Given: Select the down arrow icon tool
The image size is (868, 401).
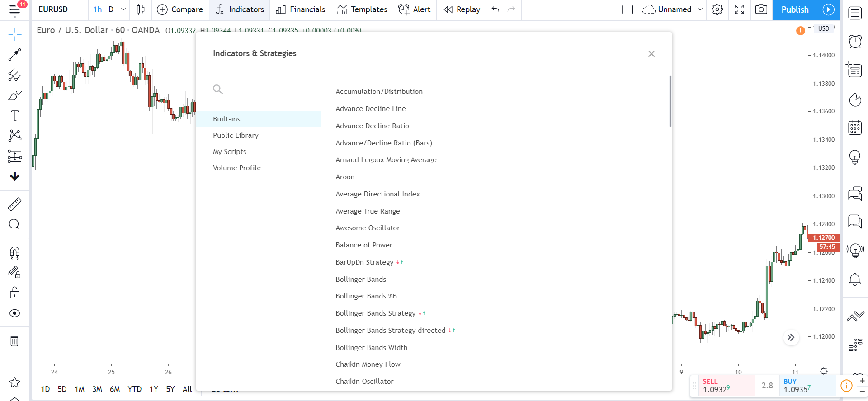Looking at the screenshot, I should 14,176.
